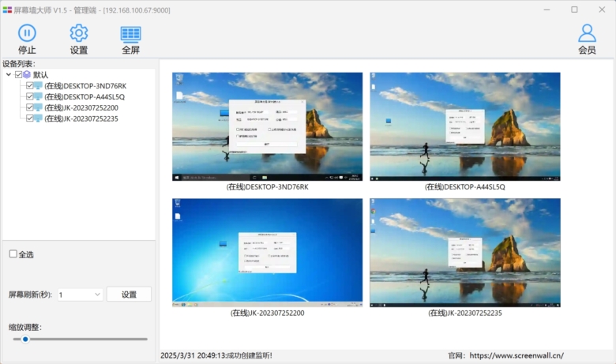Open the 会员 member profile icon
The image size is (616, 364).
pyautogui.click(x=587, y=33)
